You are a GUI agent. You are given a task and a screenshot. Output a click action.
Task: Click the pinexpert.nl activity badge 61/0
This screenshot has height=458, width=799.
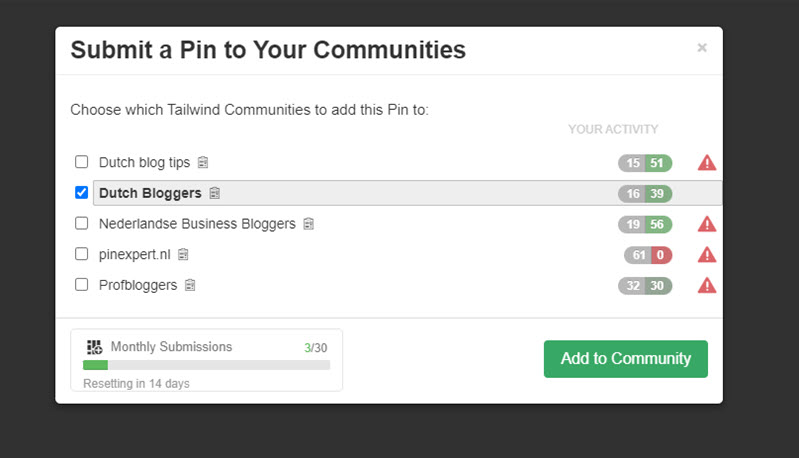point(648,256)
